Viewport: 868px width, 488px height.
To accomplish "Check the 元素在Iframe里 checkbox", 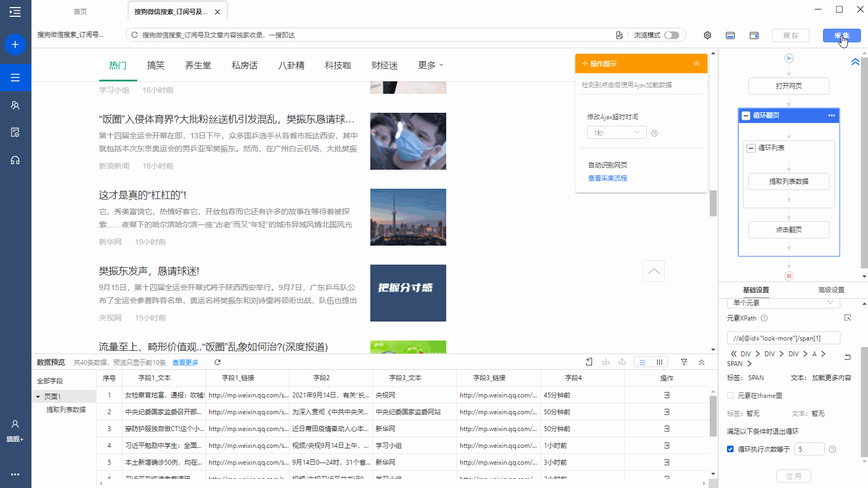I will (730, 396).
